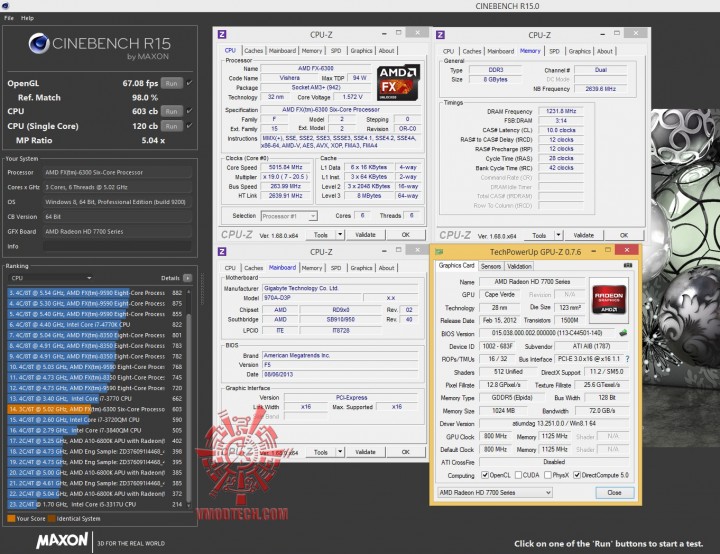The width and height of the screenshot is (720, 554).
Task: Select Intel Core i7-3720QM ranking row
Action: click(x=96, y=419)
